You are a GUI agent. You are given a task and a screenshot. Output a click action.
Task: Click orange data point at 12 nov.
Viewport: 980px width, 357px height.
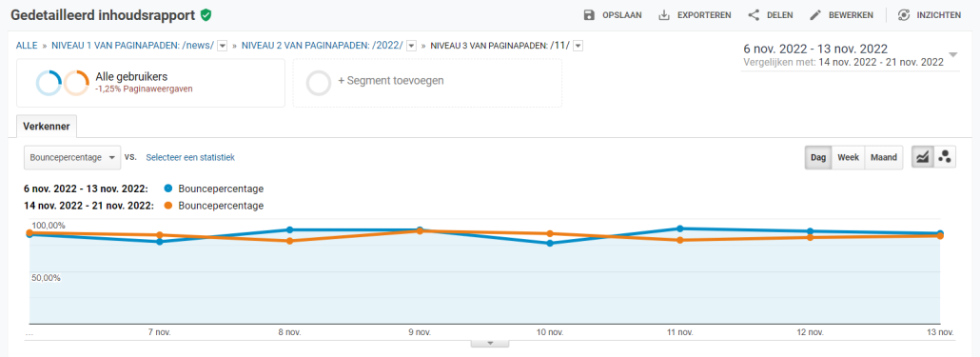810,238
